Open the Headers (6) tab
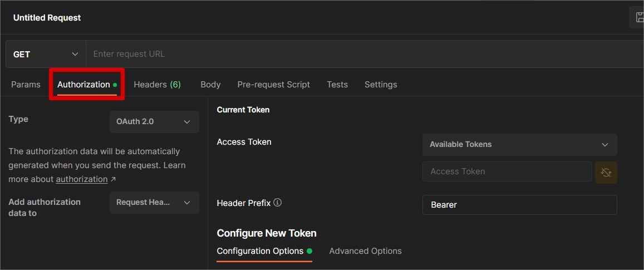 [157, 85]
